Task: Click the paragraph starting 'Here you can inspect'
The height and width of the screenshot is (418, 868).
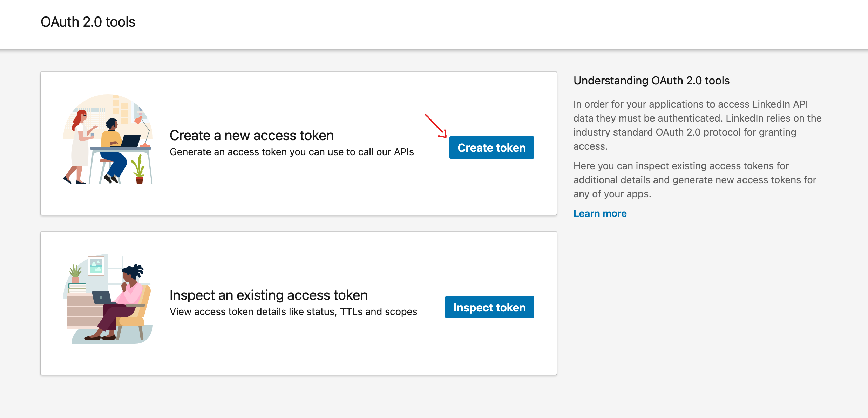Action: [695, 180]
